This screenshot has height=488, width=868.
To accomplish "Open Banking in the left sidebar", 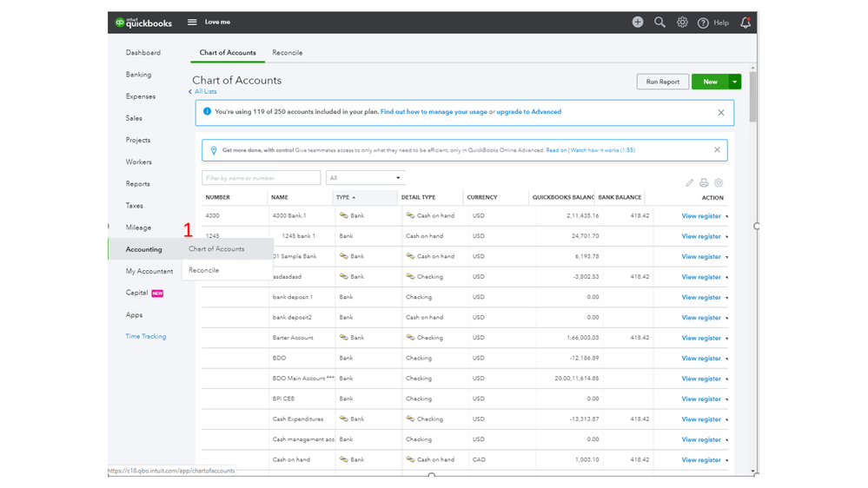I will pos(138,75).
